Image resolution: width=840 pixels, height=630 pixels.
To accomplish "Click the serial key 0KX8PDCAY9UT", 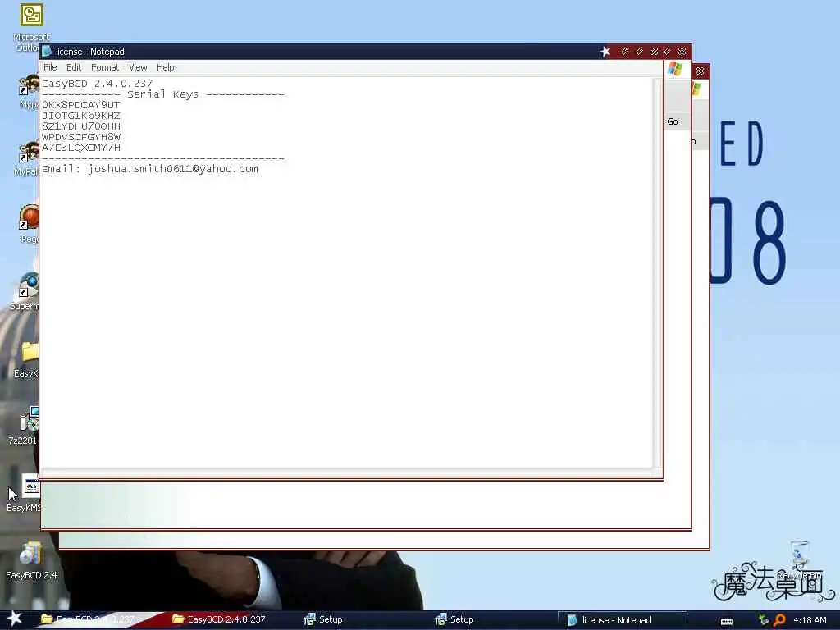I will tap(81, 105).
